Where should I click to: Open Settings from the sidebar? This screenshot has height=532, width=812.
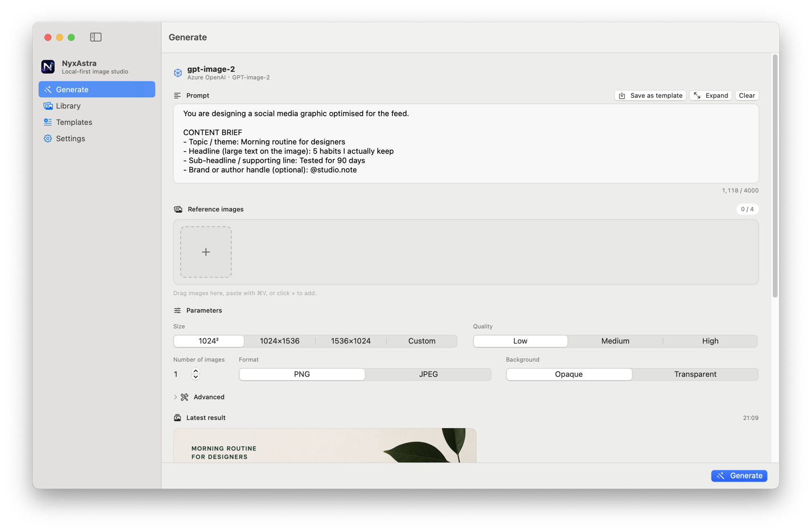(97, 138)
